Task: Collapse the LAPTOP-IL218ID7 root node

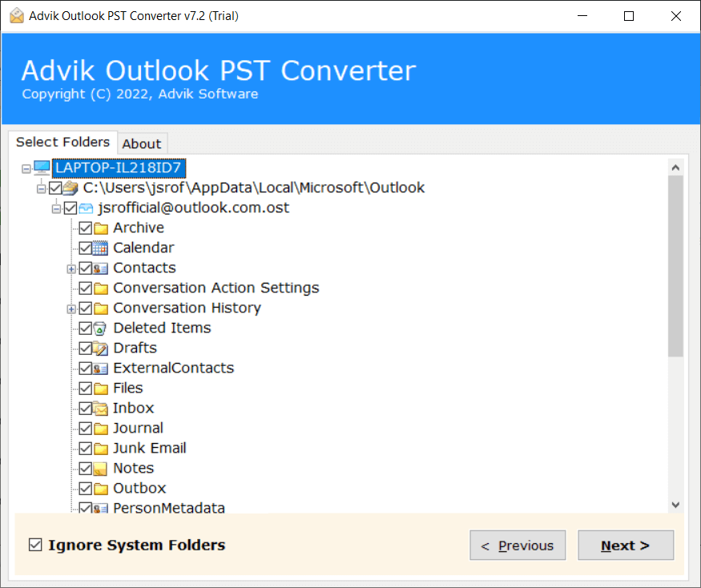Action: click(26, 168)
